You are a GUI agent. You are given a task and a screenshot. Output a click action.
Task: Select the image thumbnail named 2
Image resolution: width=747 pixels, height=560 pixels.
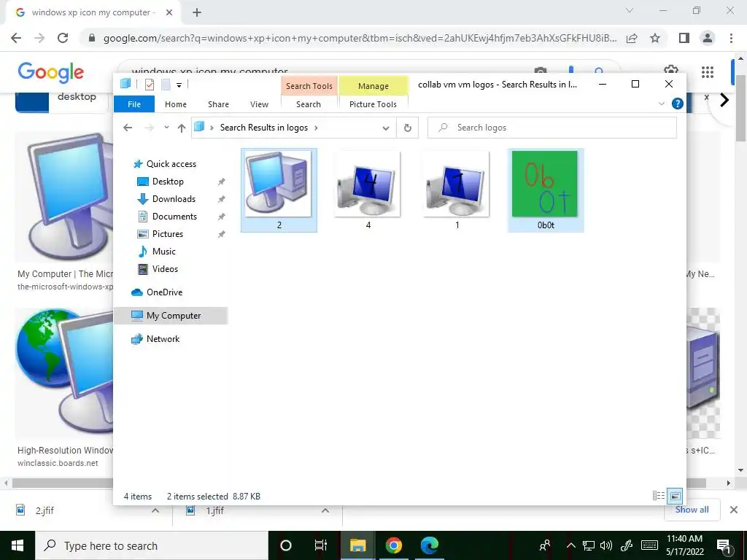point(279,190)
